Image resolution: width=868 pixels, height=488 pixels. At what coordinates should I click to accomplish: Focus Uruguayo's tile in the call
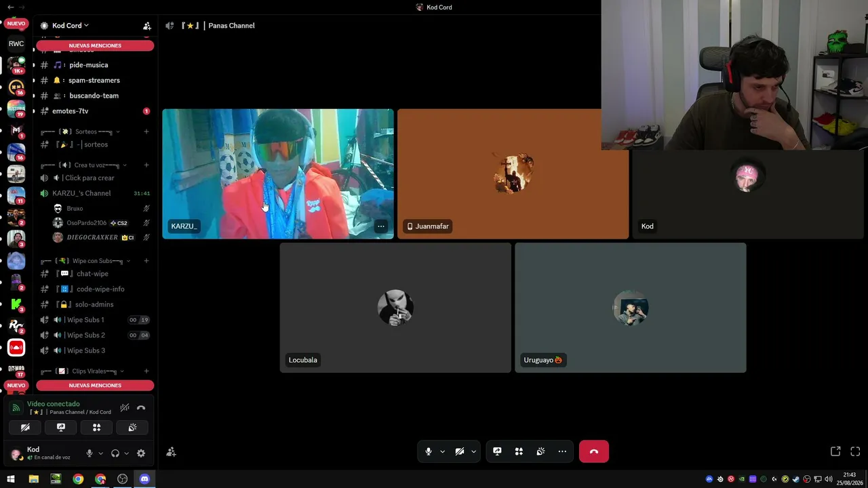click(631, 308)
